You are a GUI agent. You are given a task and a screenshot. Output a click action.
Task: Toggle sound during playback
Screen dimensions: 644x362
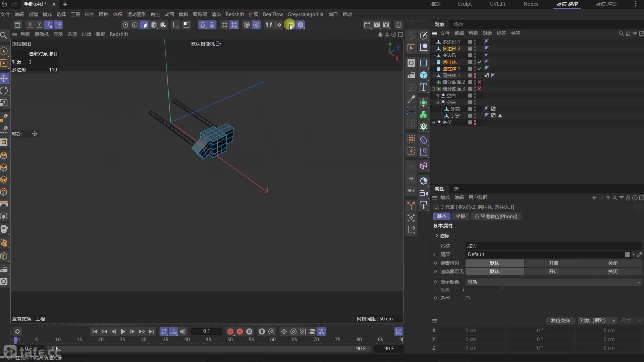(x=183, y=331)
